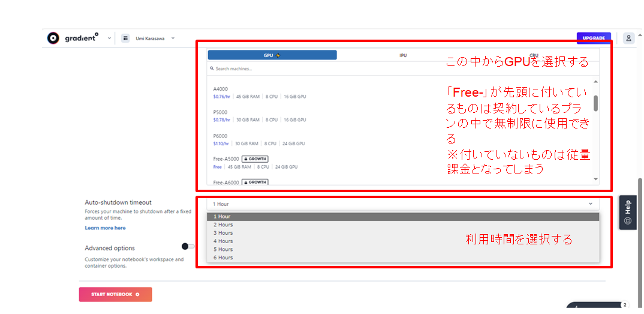Image resolution: width=644 pixels, height=314 pixels.
Task: Choose 2 Hours timeout option
Action: (403, 225)
